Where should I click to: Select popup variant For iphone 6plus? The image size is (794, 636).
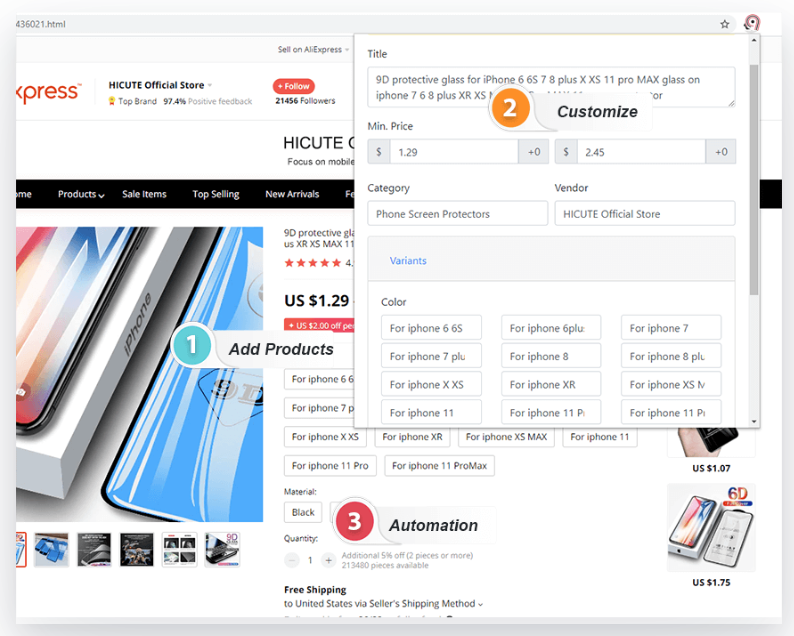coord(551,328)
